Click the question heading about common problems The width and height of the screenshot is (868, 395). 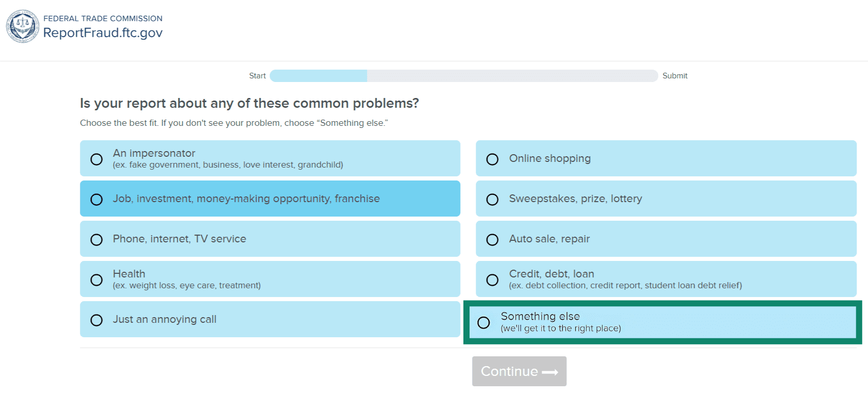[x=249, y=103]
